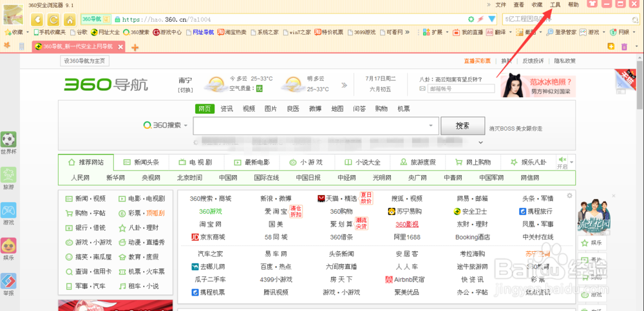Open 隐私政策 link
The image size is (644, 311).
point(565,61)
